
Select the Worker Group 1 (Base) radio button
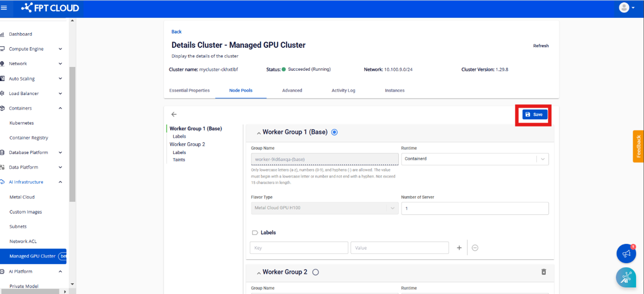click(x=334, y=132)
